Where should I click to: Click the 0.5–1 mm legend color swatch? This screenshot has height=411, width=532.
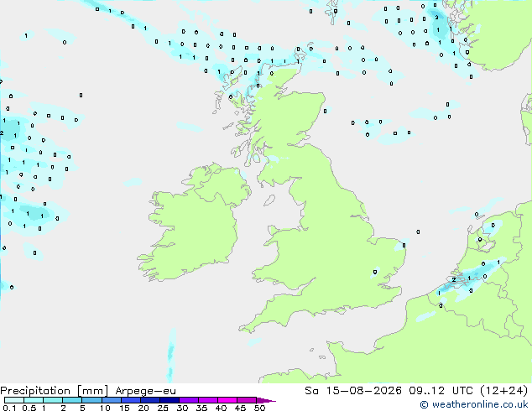pyautogui.click(x=34, y=400)
